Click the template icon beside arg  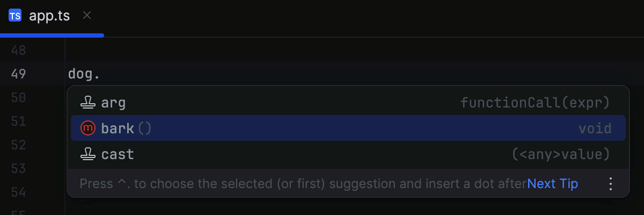(87, 102)
